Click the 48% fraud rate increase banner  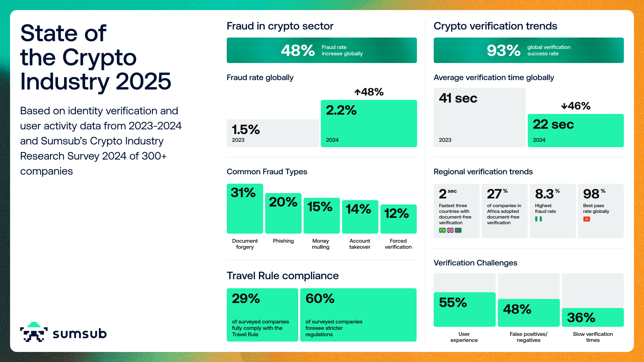point(322,50)
